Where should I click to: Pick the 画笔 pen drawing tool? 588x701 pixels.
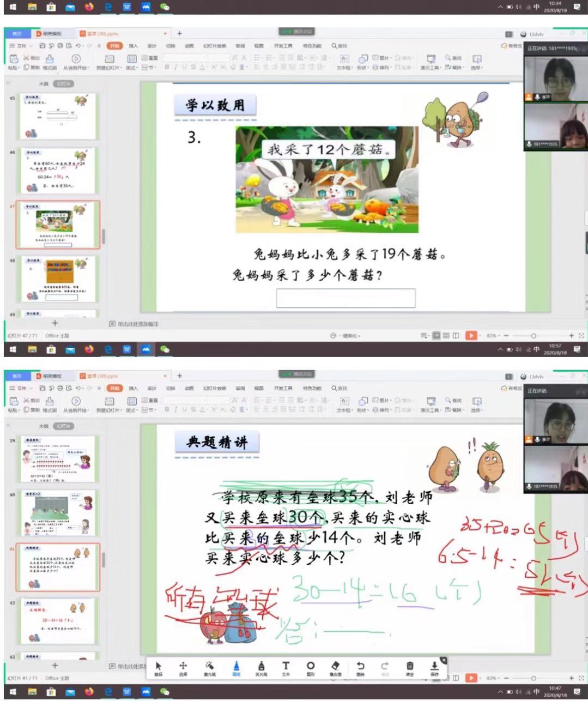[236, 668]
